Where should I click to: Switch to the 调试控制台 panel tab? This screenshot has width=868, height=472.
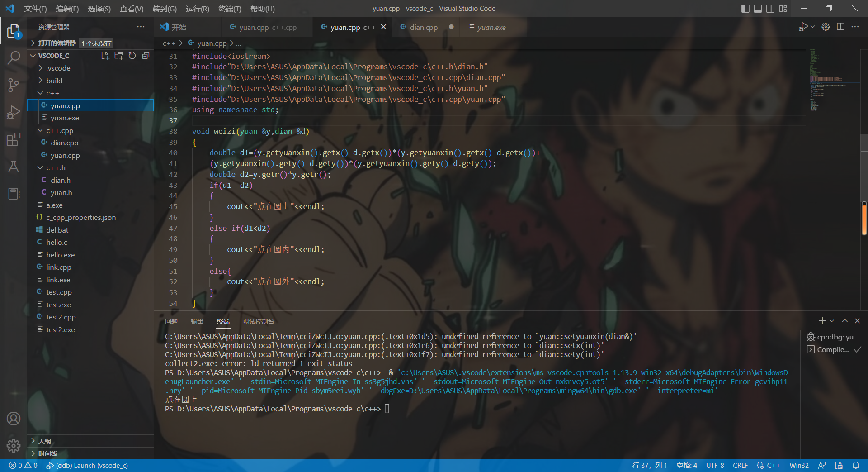point(259,321)
